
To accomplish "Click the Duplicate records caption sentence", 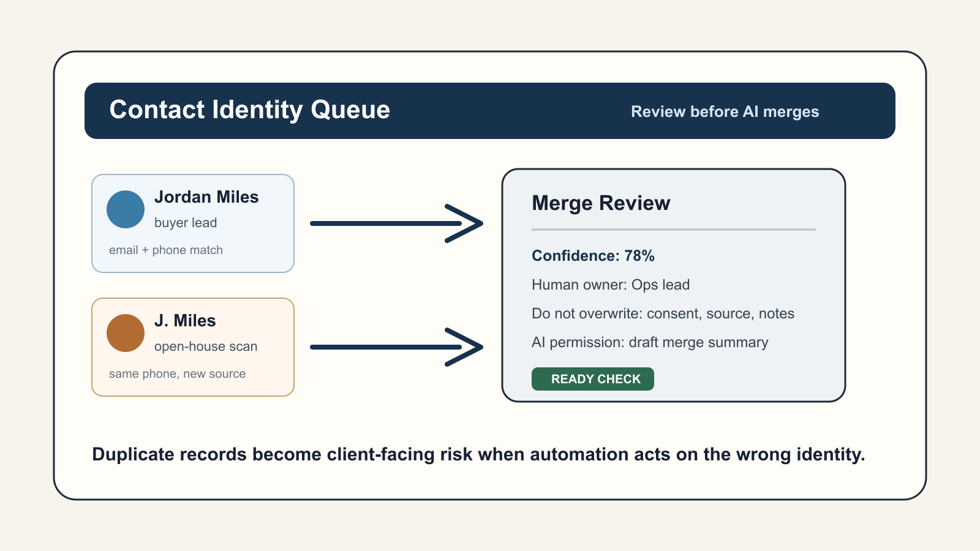I will tap(478, 454).
